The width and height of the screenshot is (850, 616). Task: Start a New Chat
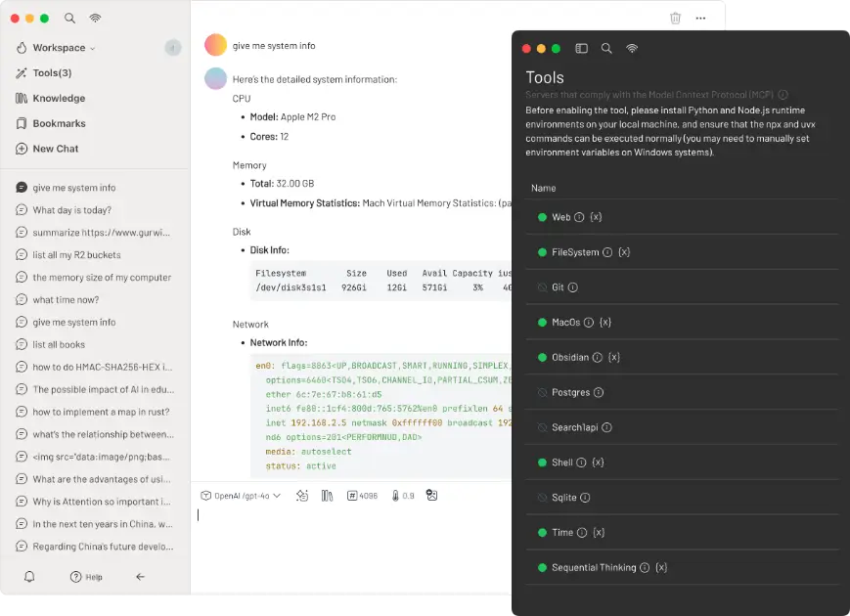point(55,149)
